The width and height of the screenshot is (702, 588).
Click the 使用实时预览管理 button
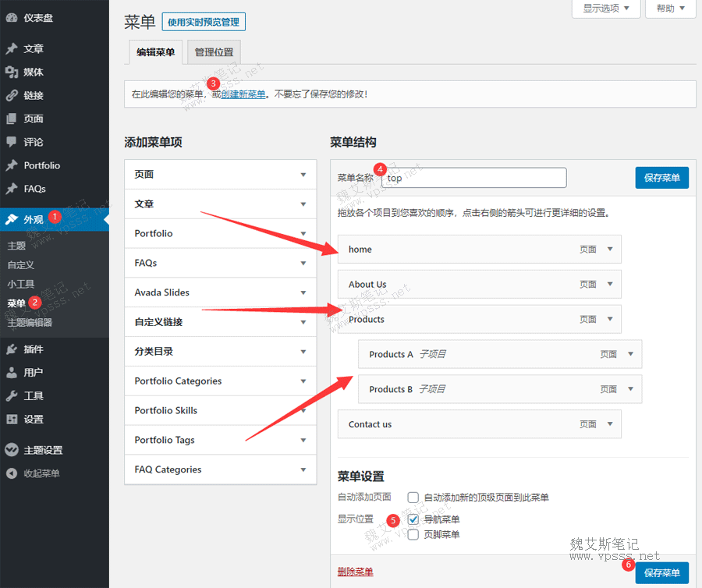[204, 22]
